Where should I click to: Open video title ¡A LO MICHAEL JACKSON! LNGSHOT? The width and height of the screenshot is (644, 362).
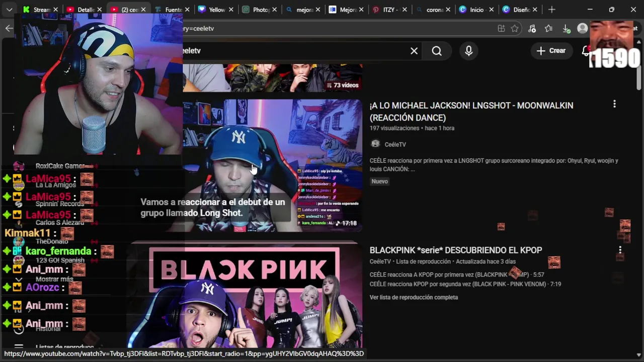point(471,111)
